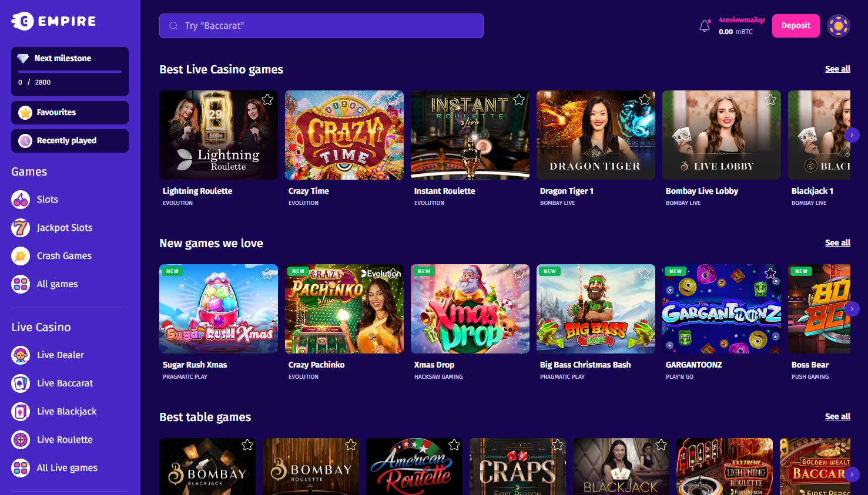Favourite Crazy Time with its star

pyautogui.click(x=393, y=100)
